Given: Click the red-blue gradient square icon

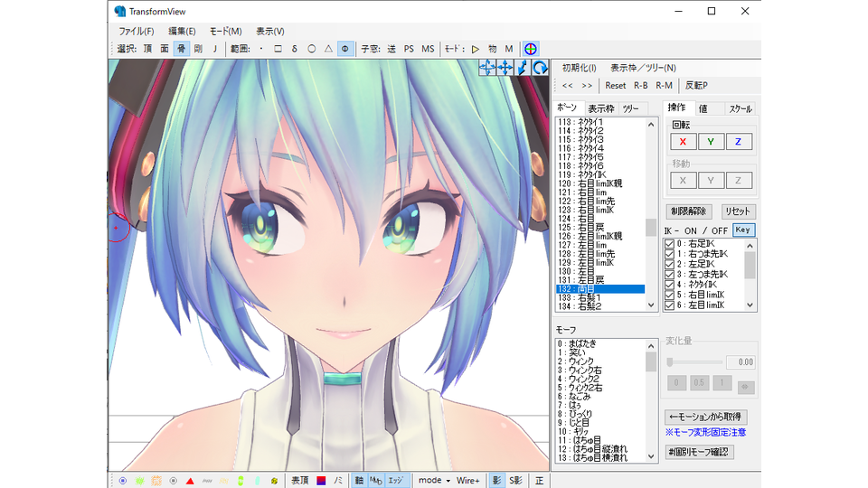Looking at the screenshot, I should [320, 481].
